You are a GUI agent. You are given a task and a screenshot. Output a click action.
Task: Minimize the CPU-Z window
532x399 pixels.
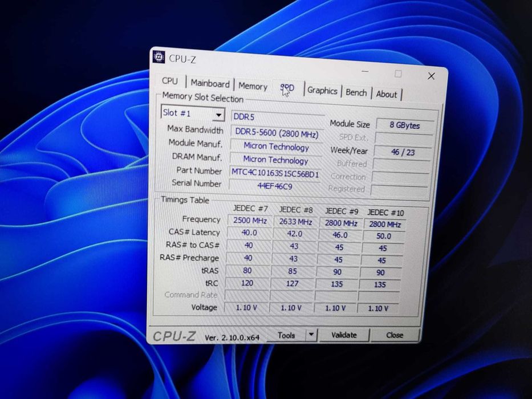tap(365, 72)
